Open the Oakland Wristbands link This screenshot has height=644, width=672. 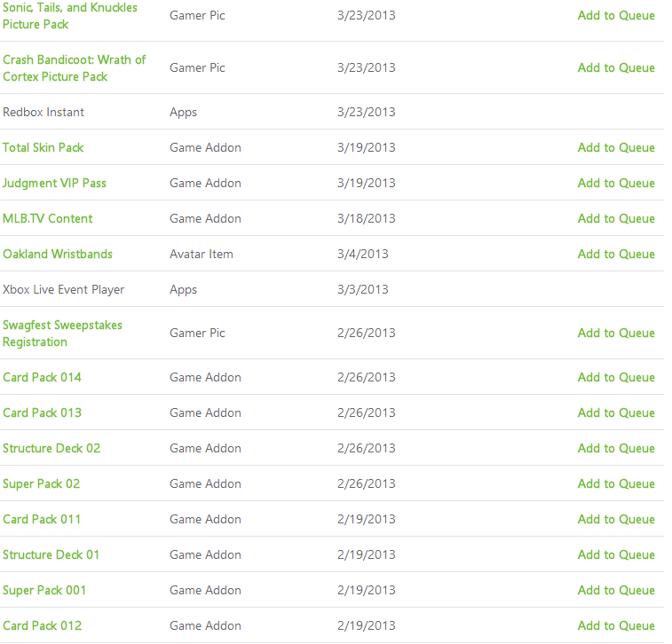click(58, 255)
